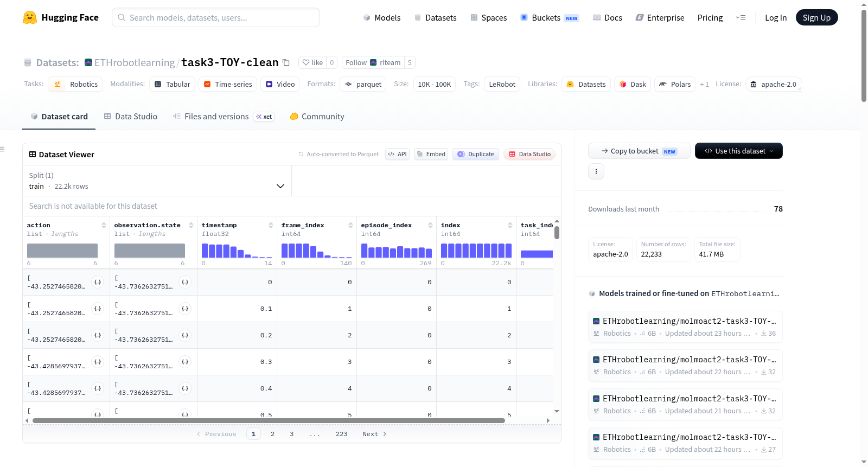Expand the train split selector
The width and height of the screenshot is (868, 467).
[x=157, y=181]
